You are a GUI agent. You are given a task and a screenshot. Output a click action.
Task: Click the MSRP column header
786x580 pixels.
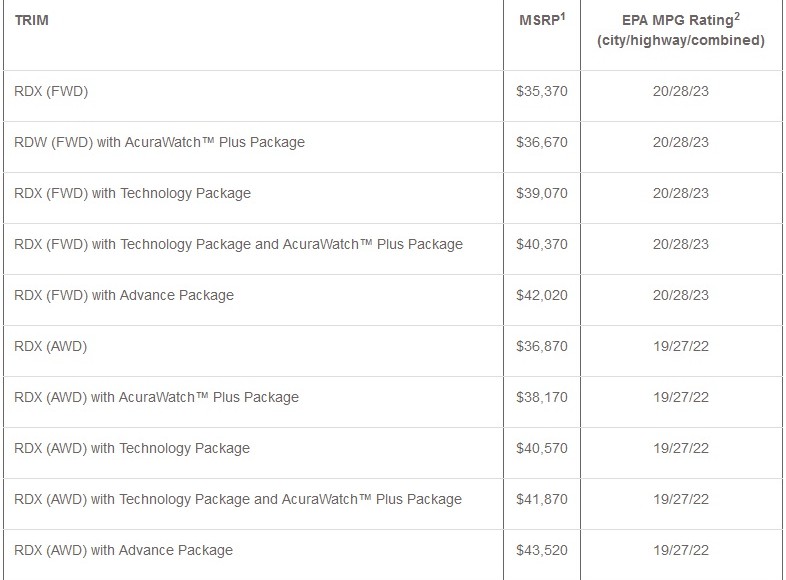[x=541, y=20]
